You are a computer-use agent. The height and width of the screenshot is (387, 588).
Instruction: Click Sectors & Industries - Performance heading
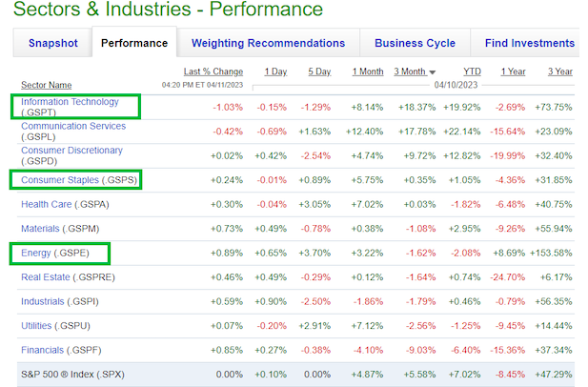tap(168, 9)
